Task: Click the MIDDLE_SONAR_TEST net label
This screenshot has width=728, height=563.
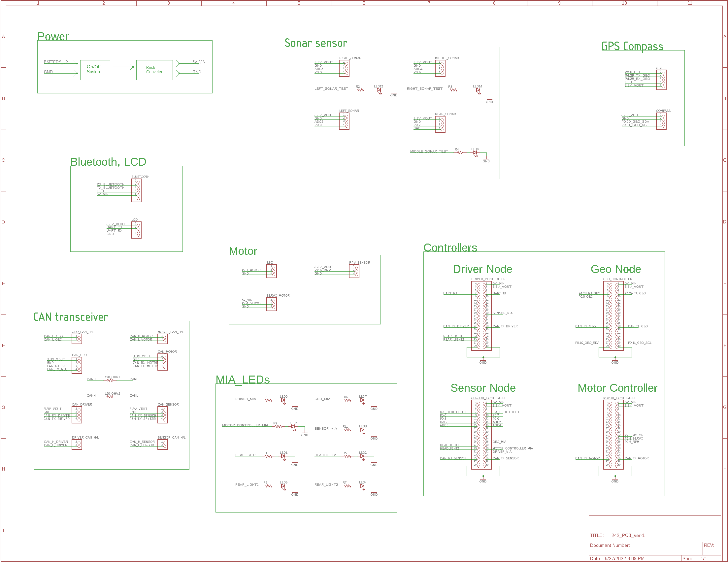Action: pyautogui.click(x=429, y=151)
